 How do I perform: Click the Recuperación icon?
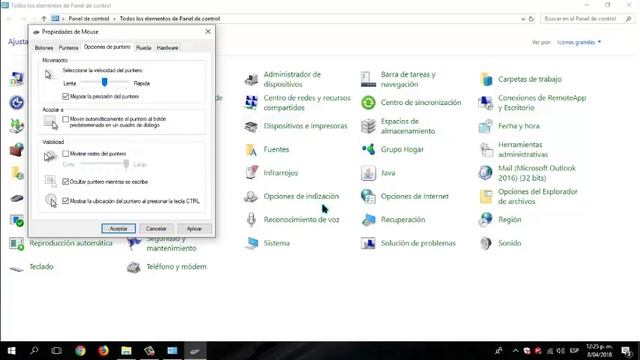368,220
